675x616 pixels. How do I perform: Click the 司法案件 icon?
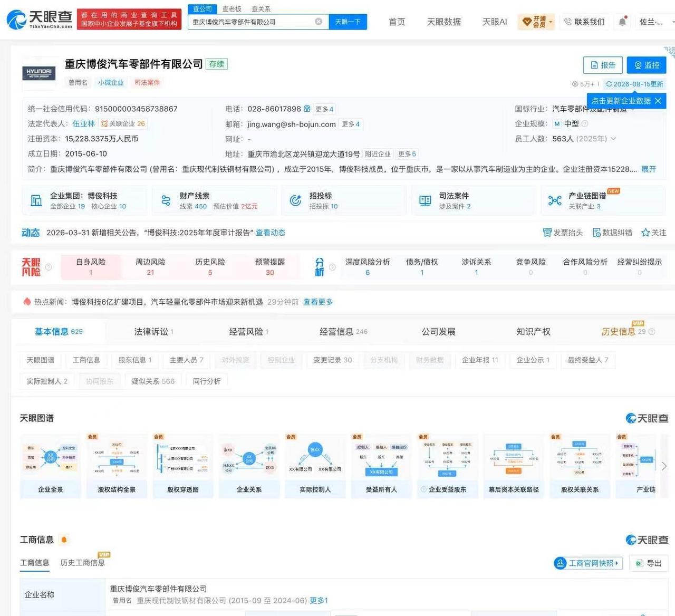click(x=425, y=200)
